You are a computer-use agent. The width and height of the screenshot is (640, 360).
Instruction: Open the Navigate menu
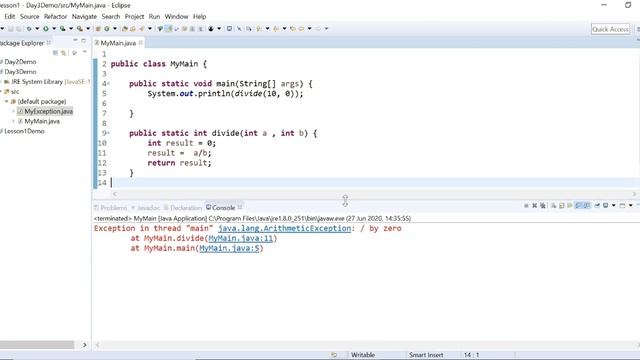(84, 17)
